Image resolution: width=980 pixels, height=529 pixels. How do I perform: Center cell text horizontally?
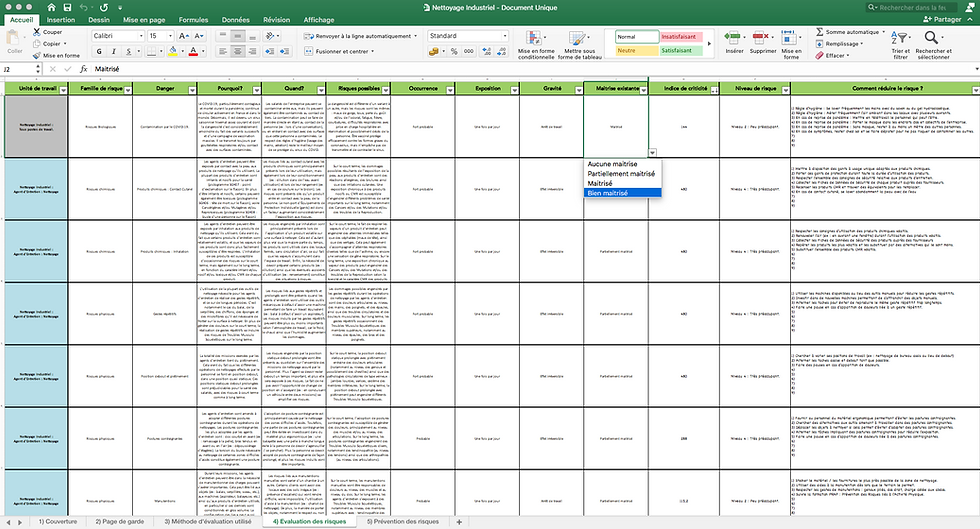tap(238, 51)
